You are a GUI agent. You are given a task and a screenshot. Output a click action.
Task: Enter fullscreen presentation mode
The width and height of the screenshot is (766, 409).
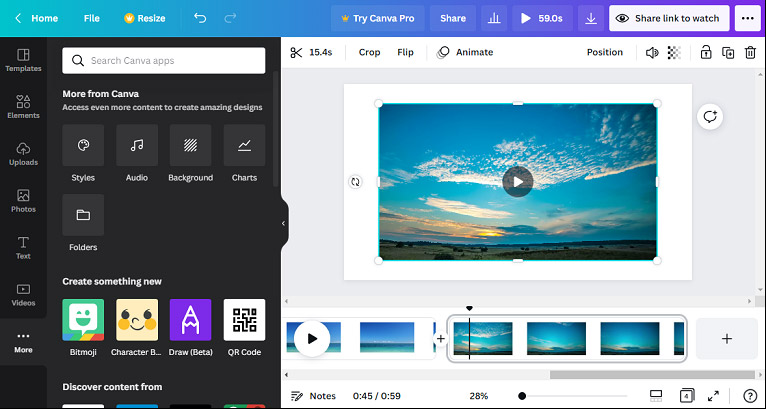(x=713, y=396)
